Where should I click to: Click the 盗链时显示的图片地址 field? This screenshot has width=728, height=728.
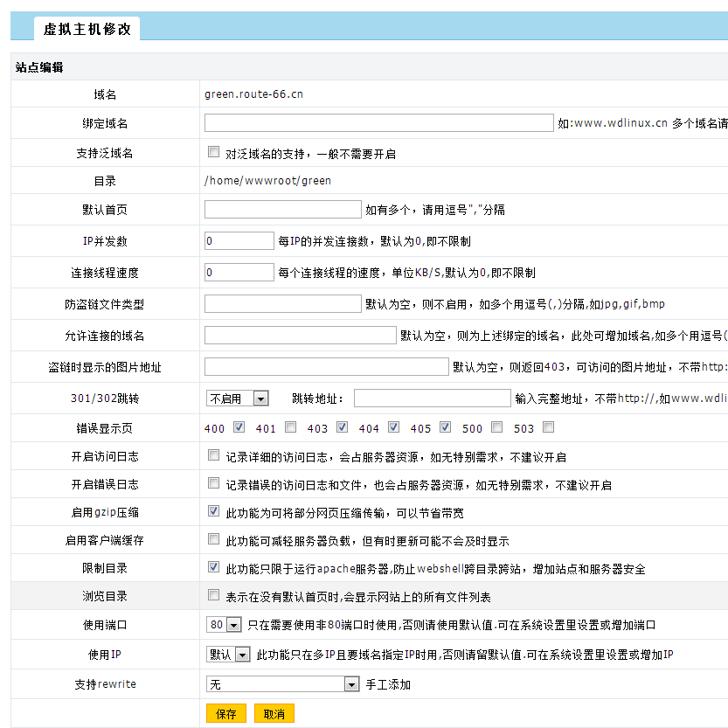(x=326, y=367)
